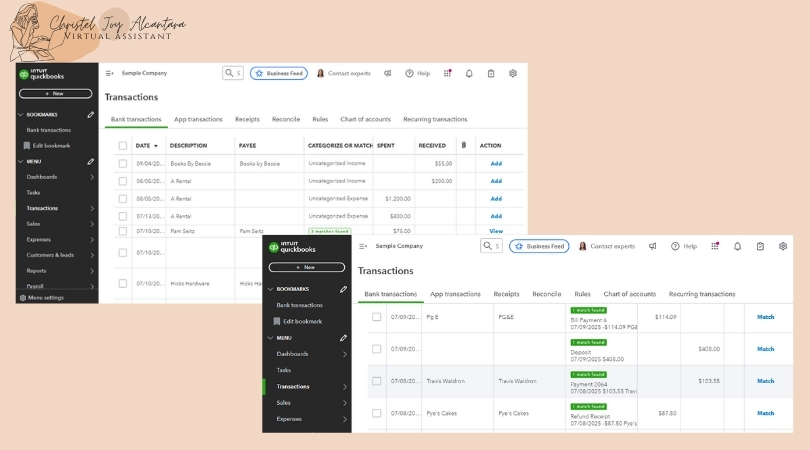Toggle the select-all checkbox in the table header
Image resolution: width=810 pixels, height=450 pixels.
coord(123,145)
